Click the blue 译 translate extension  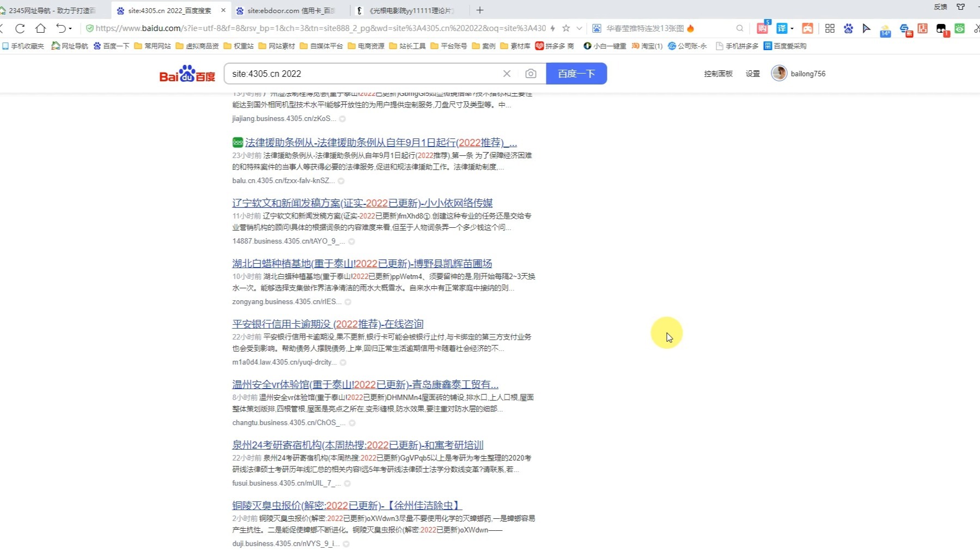pyautogui.click(x=782, y=28)
